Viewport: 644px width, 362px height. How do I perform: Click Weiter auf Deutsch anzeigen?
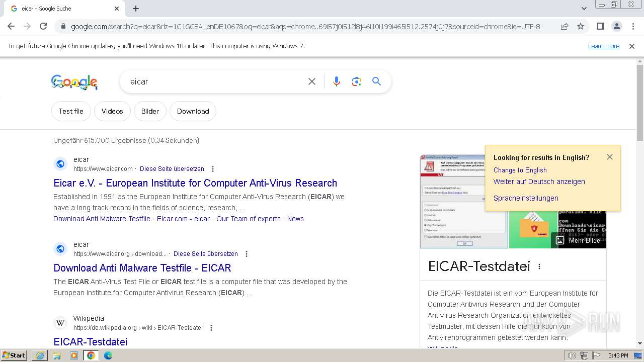(x=539, y=182)
